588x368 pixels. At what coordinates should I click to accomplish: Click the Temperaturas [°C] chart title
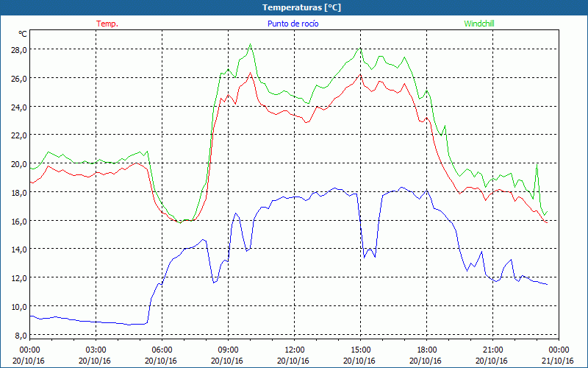tap(301, 7)
